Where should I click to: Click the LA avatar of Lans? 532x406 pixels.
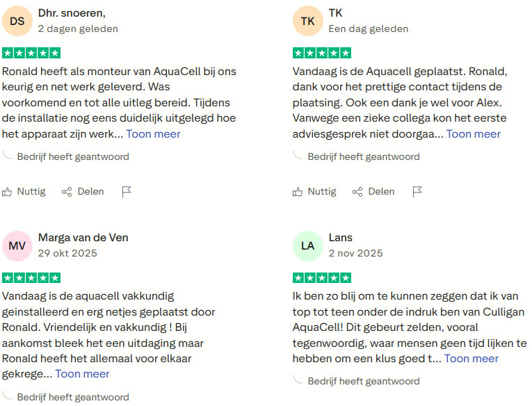click(308, 245)
